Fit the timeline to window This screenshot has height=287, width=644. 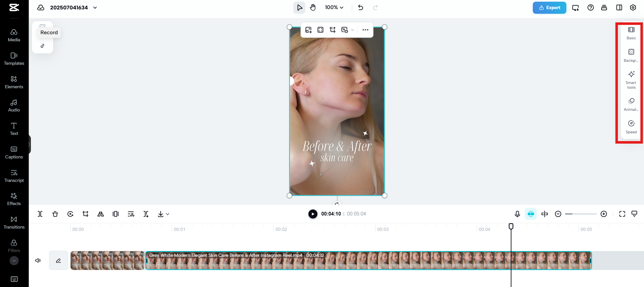click(622, 214)
